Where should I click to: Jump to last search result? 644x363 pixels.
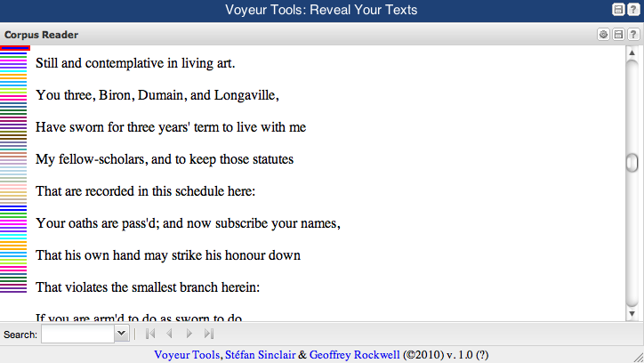[209, 334]
